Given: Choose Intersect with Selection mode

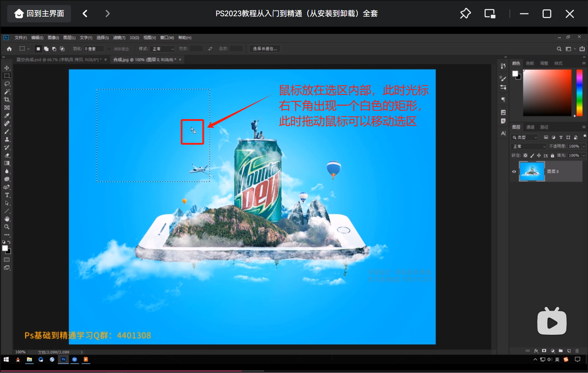Looking at the screenshot, I should 62,49.
